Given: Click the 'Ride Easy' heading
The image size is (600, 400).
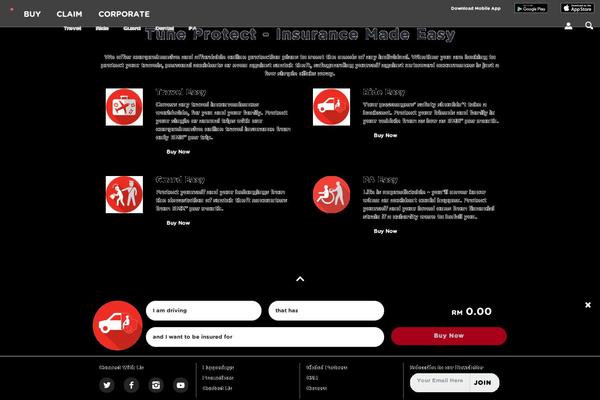Looking at the screenshot, I should (384, 92).
